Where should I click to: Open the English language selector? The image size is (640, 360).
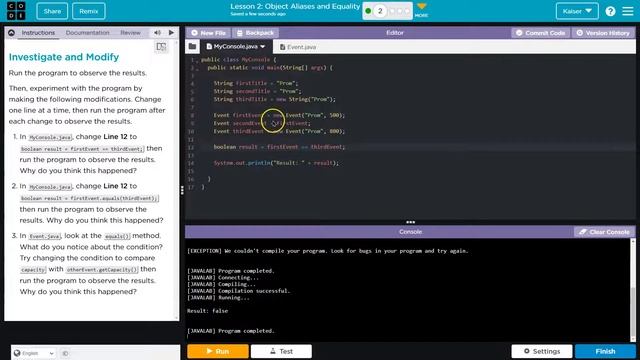pyautogui.click(x=33, y=353)
